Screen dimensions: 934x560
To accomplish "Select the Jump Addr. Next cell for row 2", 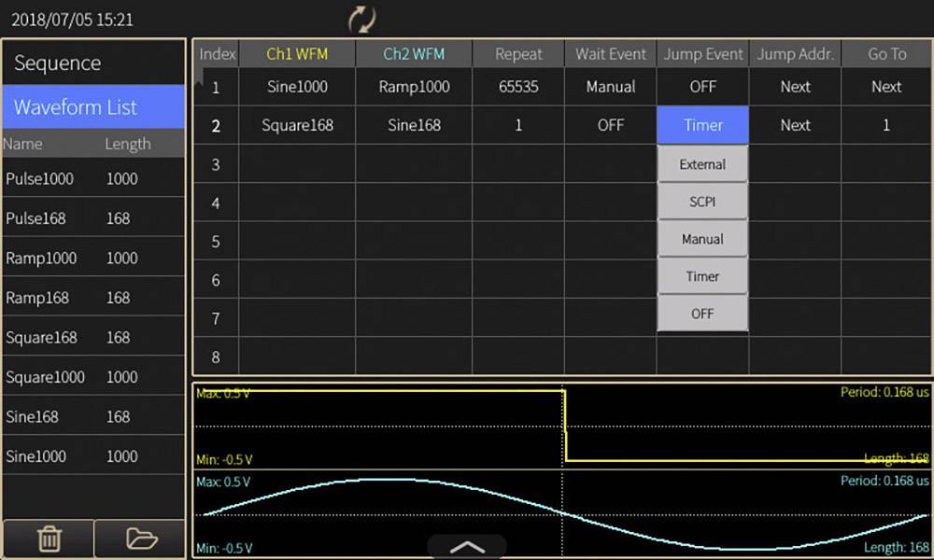I will 795,124.
